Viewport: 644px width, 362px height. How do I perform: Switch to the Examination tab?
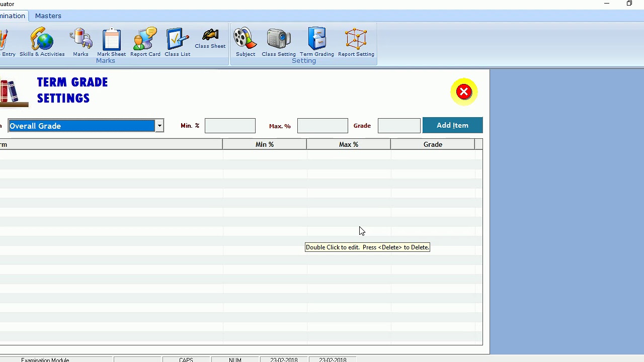13,16
